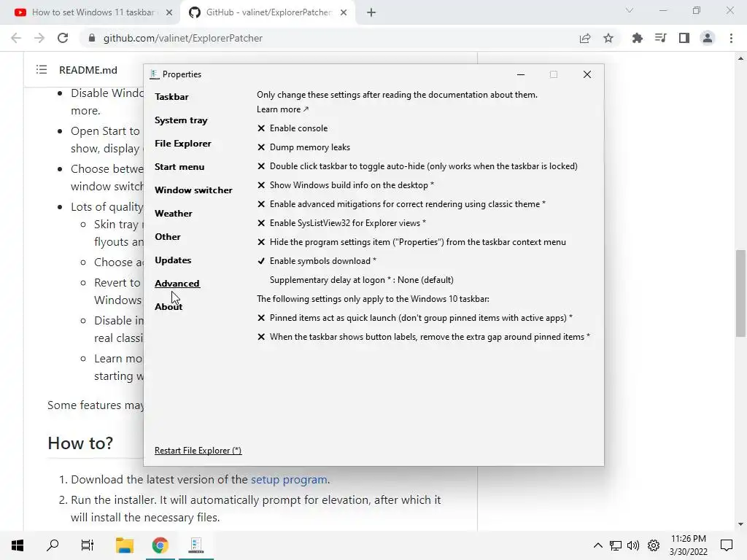This screenshot has height=560, width=747.
Task: View the site info lock icon
Action: (x=92, y=38)
